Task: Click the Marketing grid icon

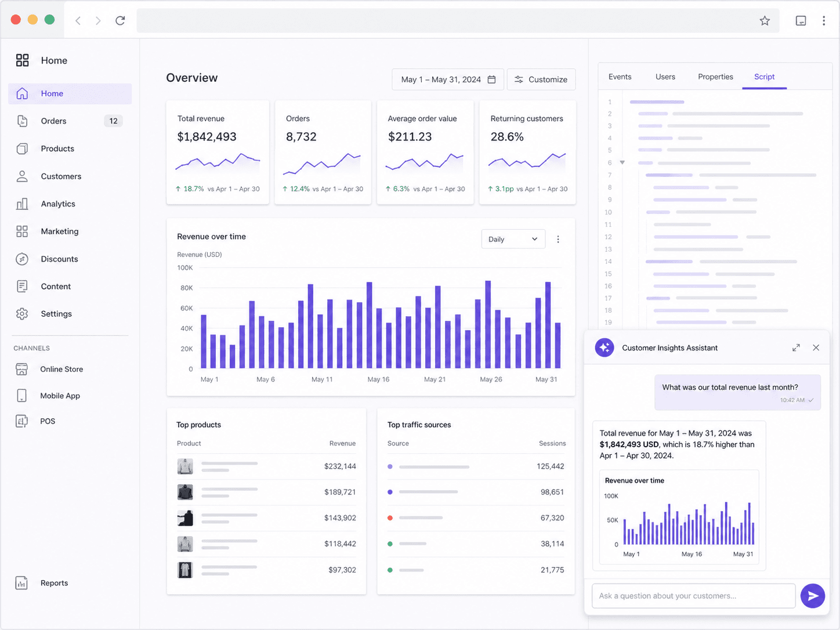Action: (22, 231)
